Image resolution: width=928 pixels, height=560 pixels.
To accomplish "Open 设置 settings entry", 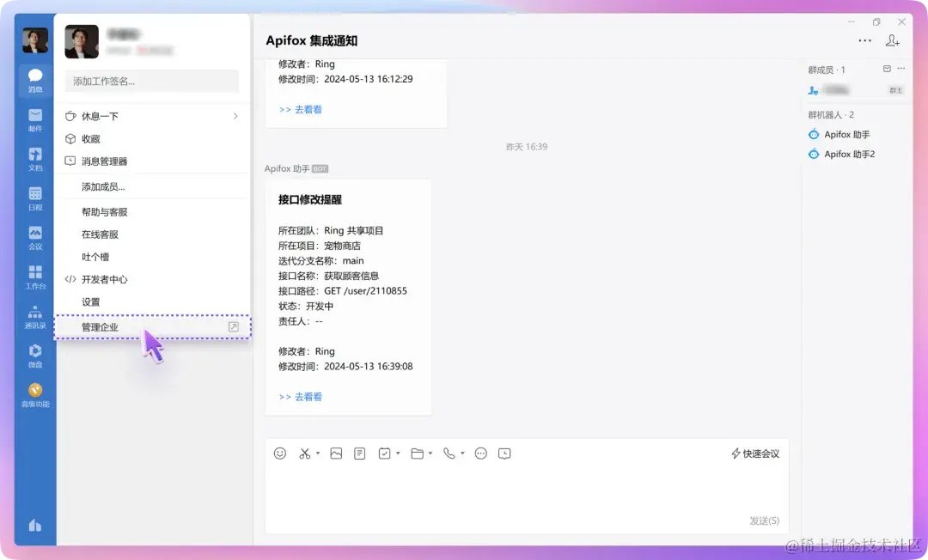I will click(152, 301).
